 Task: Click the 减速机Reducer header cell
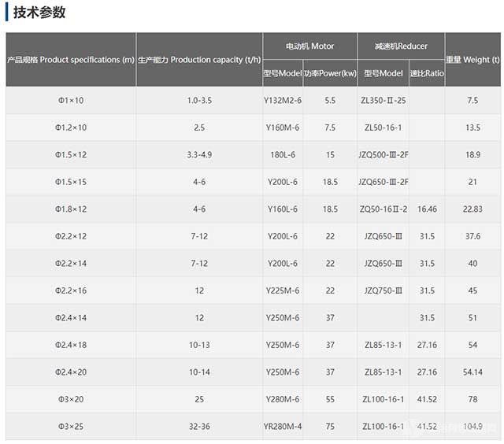coord(401,46)
